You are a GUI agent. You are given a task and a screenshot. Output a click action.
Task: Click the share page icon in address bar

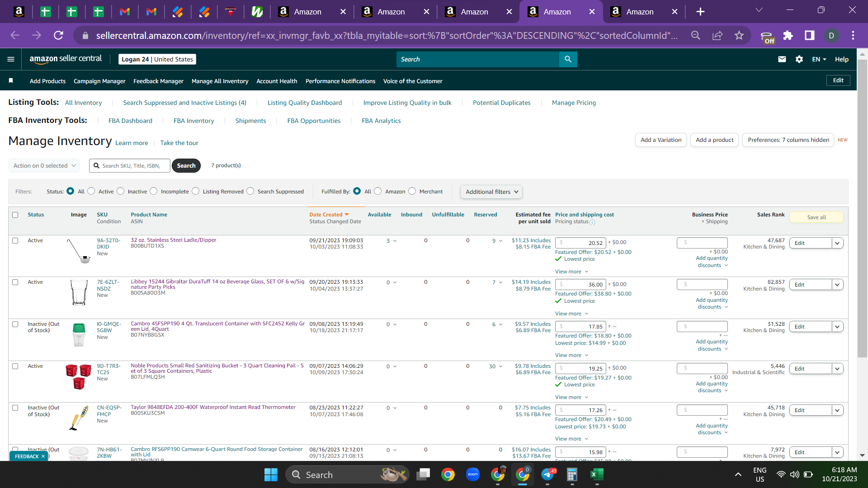tap(717, 35)
